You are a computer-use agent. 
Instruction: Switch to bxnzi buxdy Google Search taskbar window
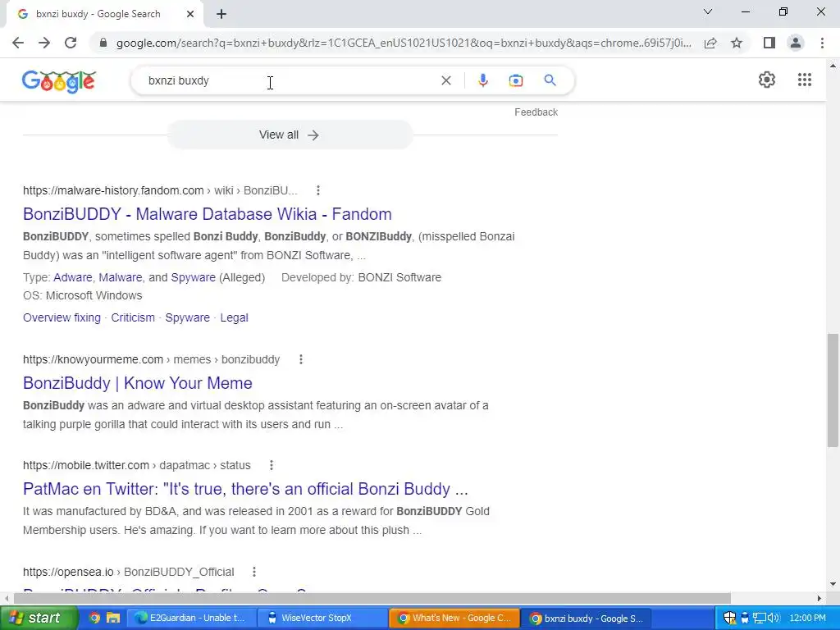point(586,618)
